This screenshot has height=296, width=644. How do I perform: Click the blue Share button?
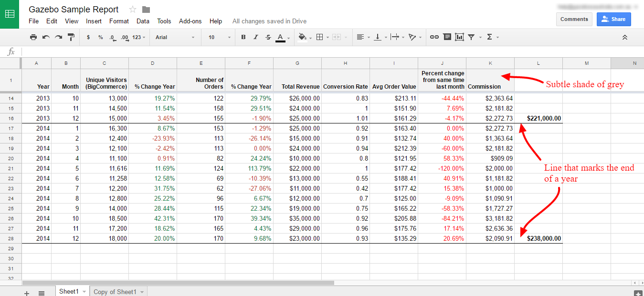click(x=613, y=19)
